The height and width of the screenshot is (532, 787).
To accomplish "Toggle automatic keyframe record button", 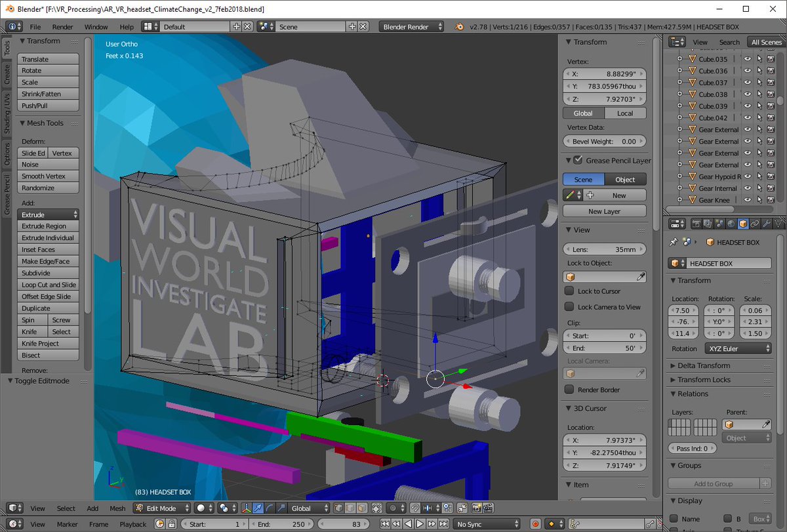I will pyautogui.click(x=535, y=524).
